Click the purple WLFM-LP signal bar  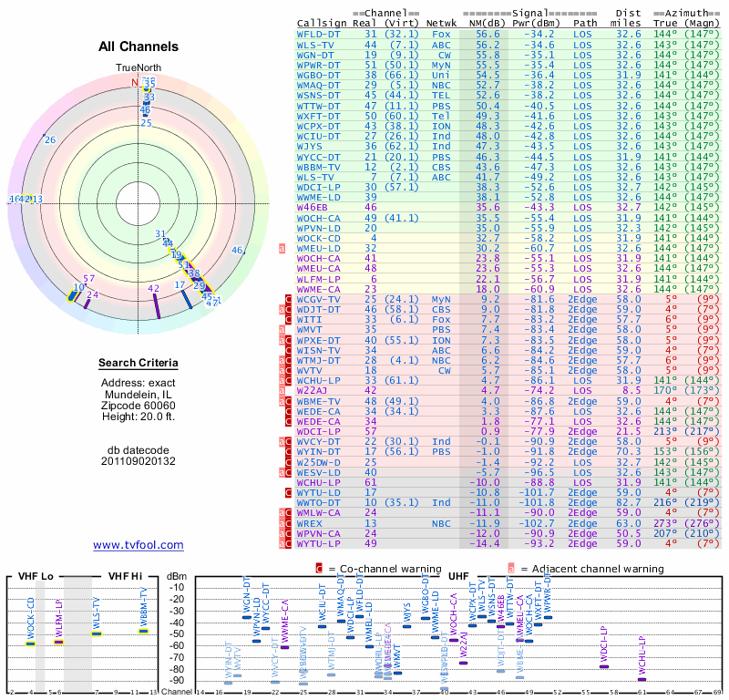point(59,642)
